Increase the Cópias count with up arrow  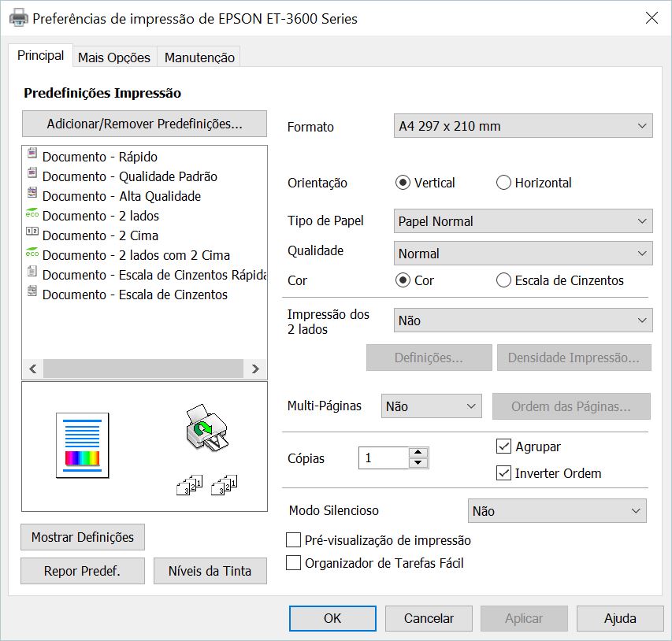click(x=418, y=453)
